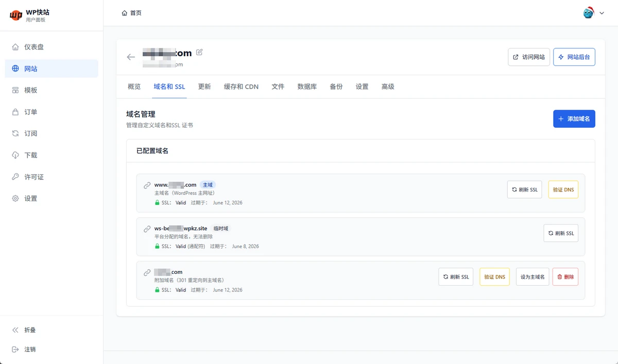The width and height of the screenshot is (618, 364).
Task: Click 设为主域名 for the additional domain
Action: (533, 277)
